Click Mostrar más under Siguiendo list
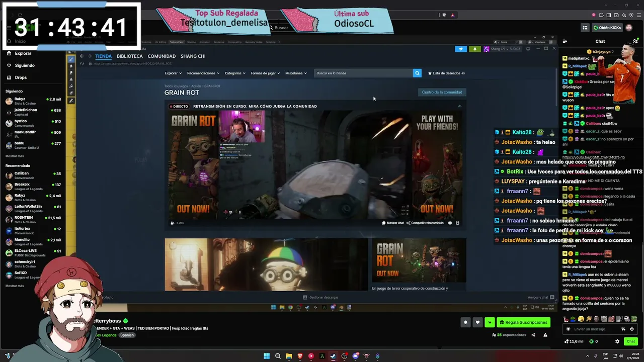The height and width of the screenshot is (362, 644). click(x=15, y=156)
